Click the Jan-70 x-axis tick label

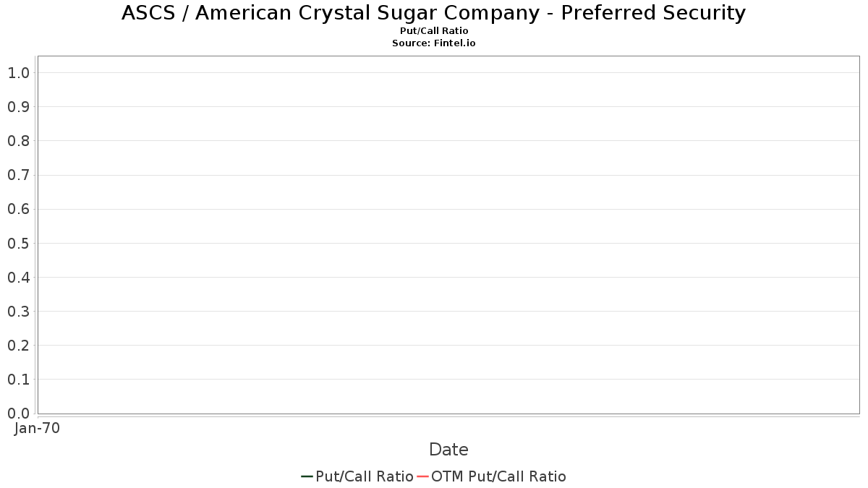pos(37,428)
